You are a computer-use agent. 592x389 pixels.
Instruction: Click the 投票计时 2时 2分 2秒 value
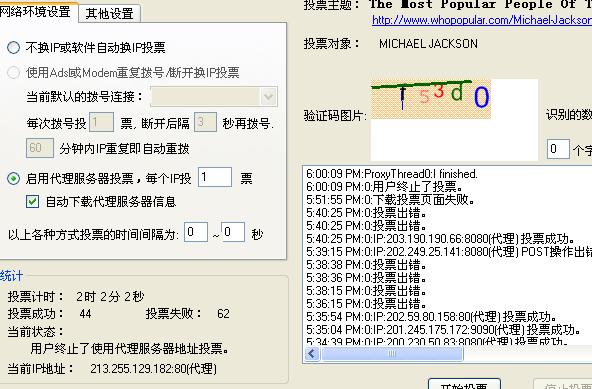coord(110,297)
